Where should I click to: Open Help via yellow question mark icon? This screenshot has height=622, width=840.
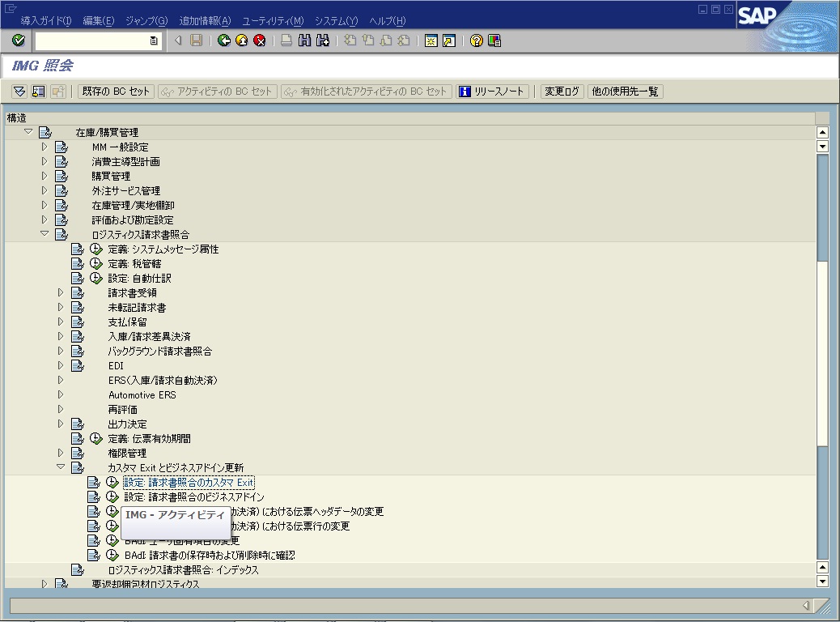point(477,40)
